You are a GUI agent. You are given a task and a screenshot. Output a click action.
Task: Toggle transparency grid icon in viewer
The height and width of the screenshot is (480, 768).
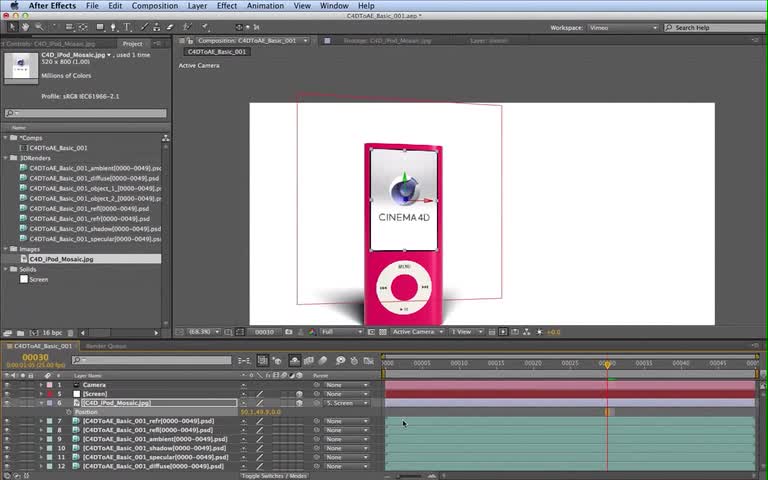(383, 332)
